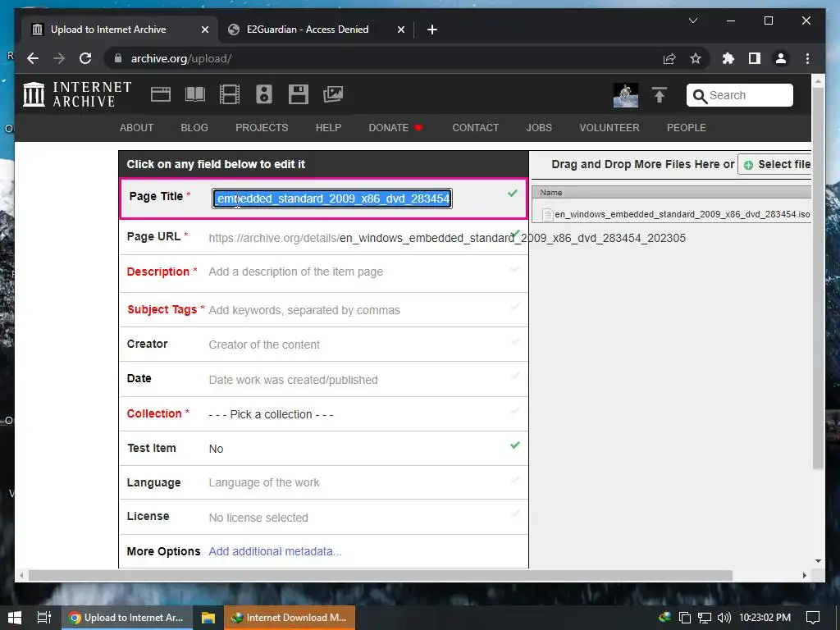
Task: Click the Creator of the content field
Action: [264, 345]
